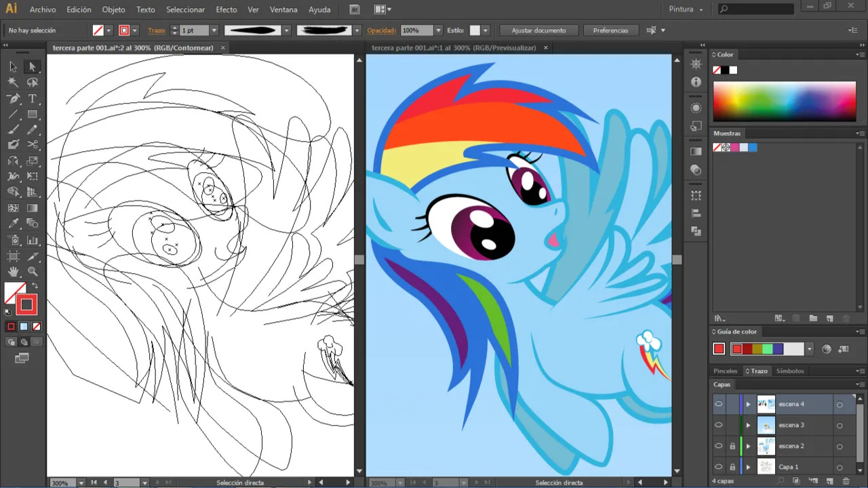Select the Hand tool
The height and width of the screenshot is (488, 868).
tap(13, 272)
